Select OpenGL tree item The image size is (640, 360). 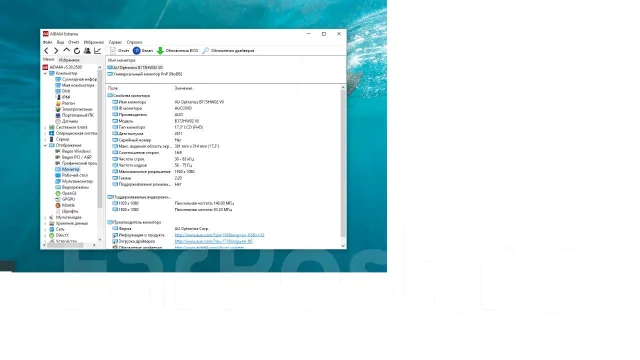tap(66, 193)
